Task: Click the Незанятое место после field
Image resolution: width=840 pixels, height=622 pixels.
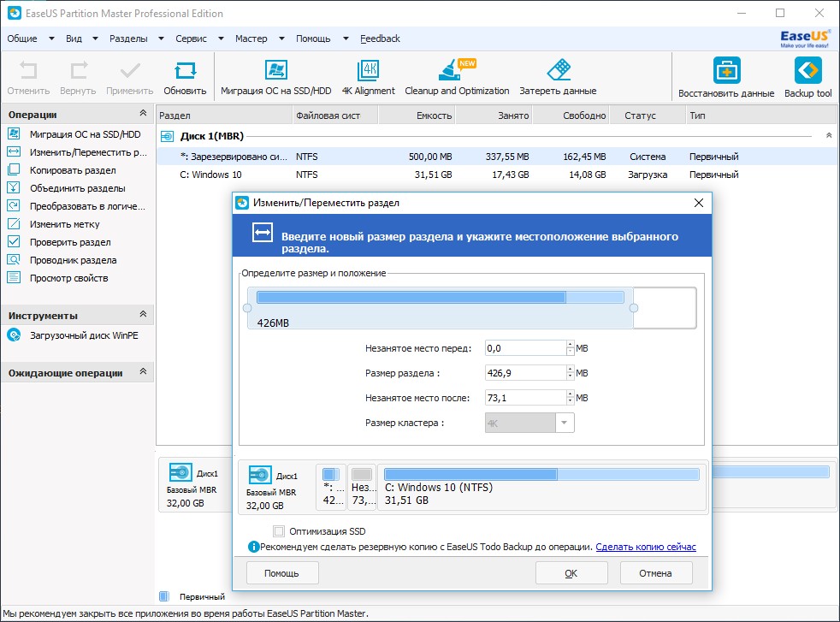Action: (525, 398)
